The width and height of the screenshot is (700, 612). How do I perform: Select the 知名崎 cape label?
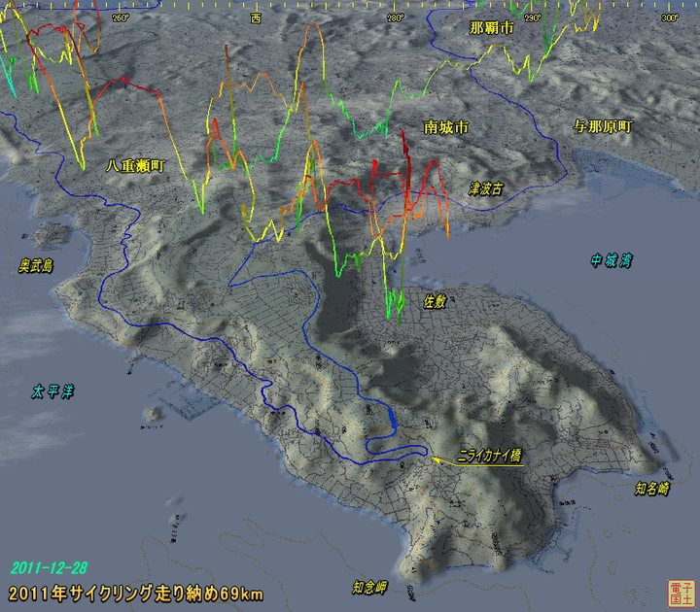point(652,489)
